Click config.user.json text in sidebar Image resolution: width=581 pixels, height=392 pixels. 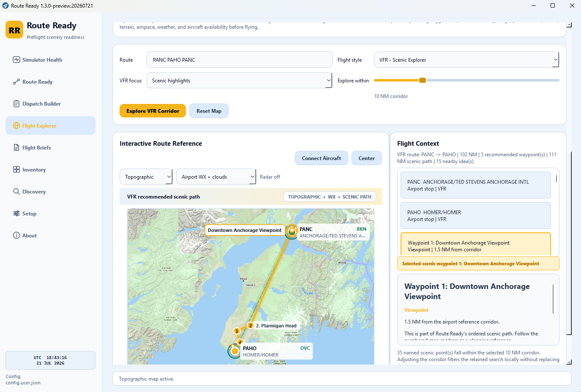[23, 383]
